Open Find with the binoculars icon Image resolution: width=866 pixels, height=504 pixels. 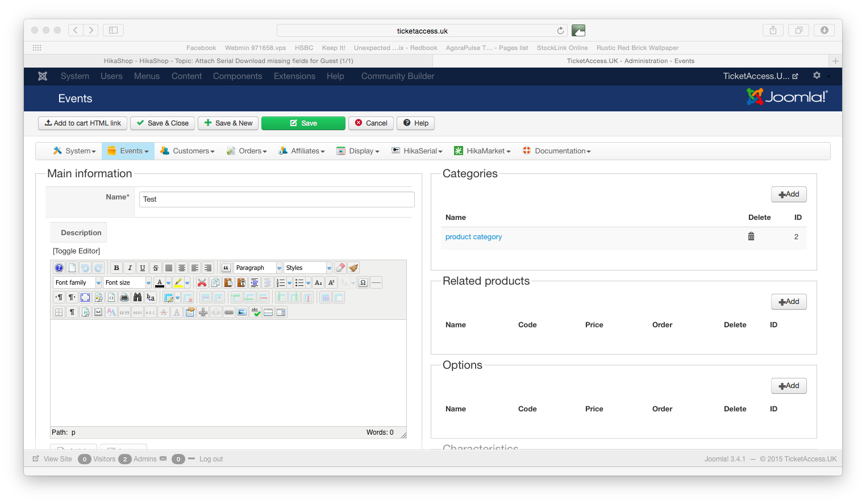click(138, 297)
